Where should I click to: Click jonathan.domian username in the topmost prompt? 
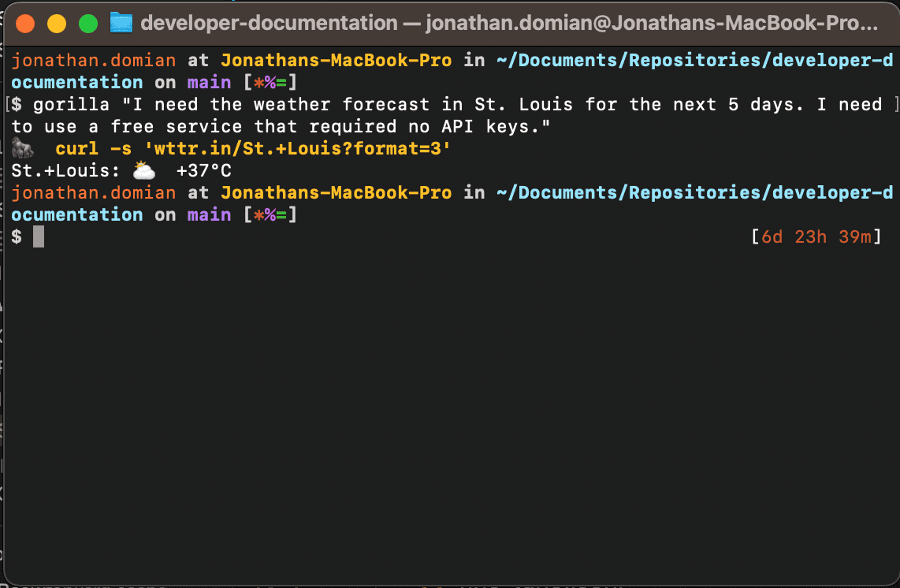pyautogui.click(x=94, y=60)
